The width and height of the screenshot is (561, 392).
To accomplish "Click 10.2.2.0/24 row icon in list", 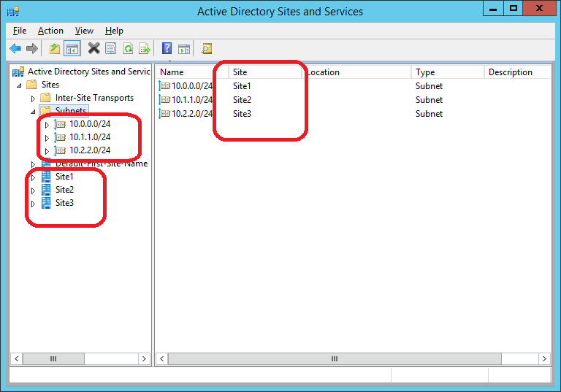I will (x=164, y=114).
